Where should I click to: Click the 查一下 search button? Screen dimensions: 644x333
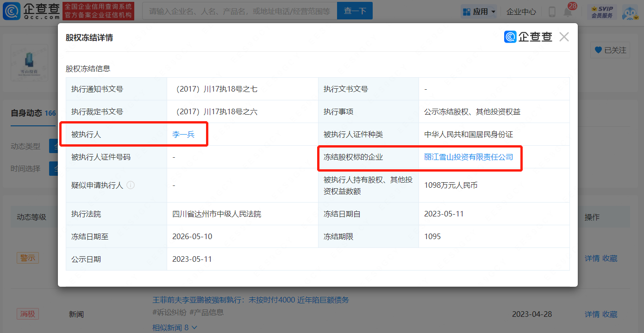[355, 11]
